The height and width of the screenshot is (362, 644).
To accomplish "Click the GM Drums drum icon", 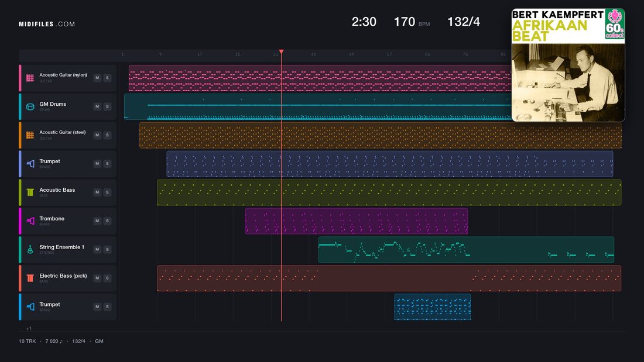I will (x=30, y=106).
